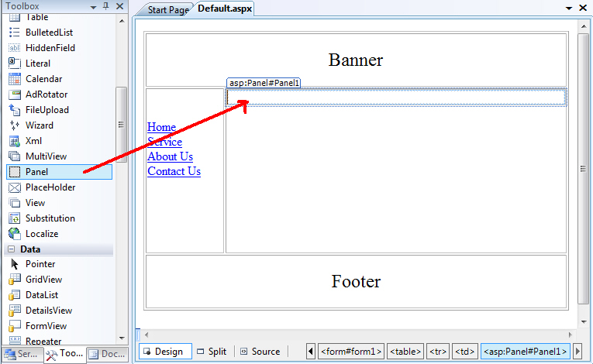Click the Toolbox vertical scrollbar thumb
Screen dimensions: 593x364
point(121,125)
